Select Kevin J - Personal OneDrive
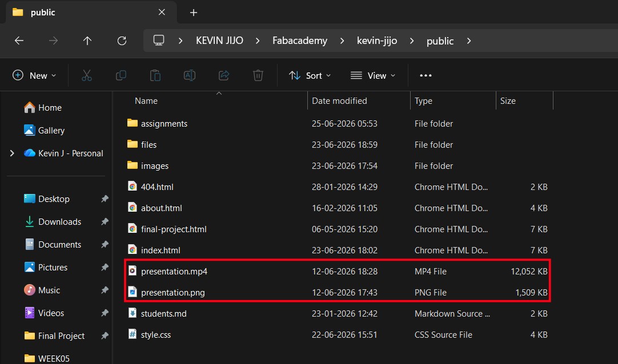Viewport: 618px width, 364px height. click(63, 153)
